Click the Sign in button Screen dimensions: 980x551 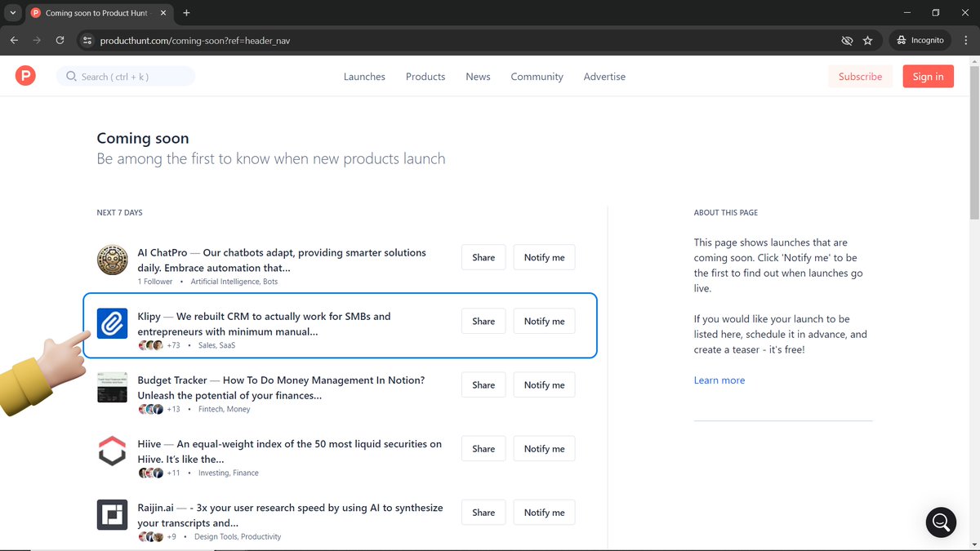(928, 77)
